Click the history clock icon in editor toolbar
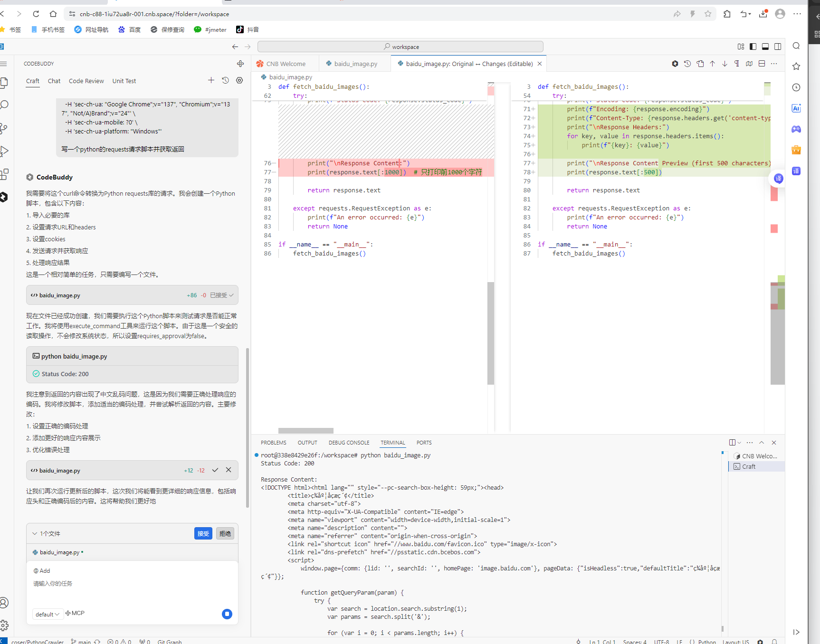 pos(687,64)
